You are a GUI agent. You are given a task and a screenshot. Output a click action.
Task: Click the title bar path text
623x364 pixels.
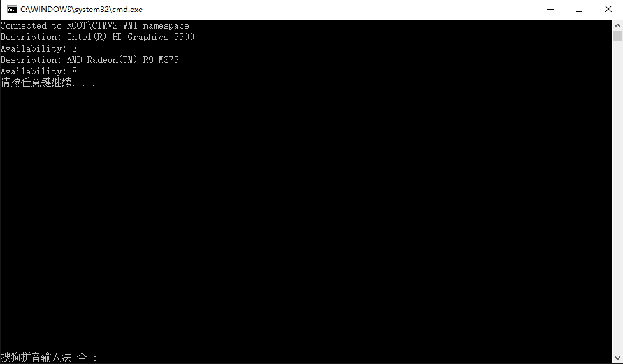[x=82, y=9]
